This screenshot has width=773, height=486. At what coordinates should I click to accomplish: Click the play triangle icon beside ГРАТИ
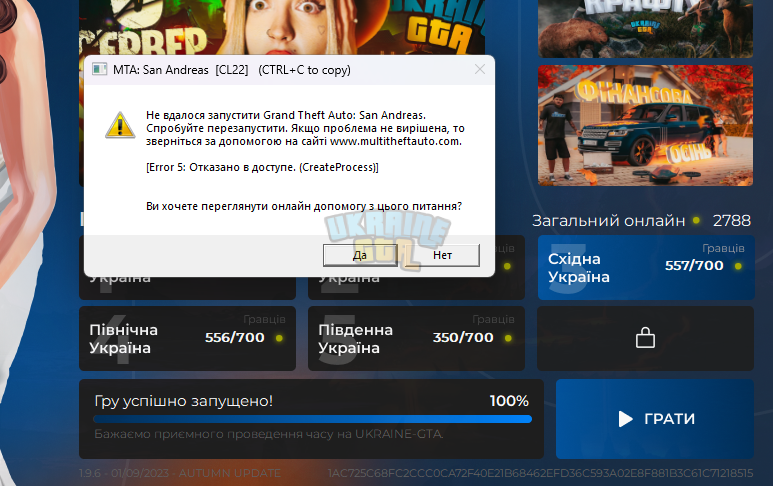point(626,419)
